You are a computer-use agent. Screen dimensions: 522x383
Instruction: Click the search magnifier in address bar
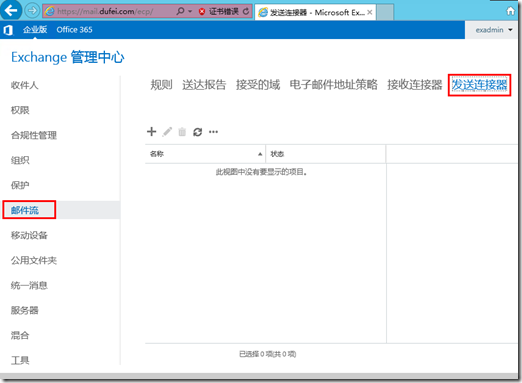tap(180, 11)
